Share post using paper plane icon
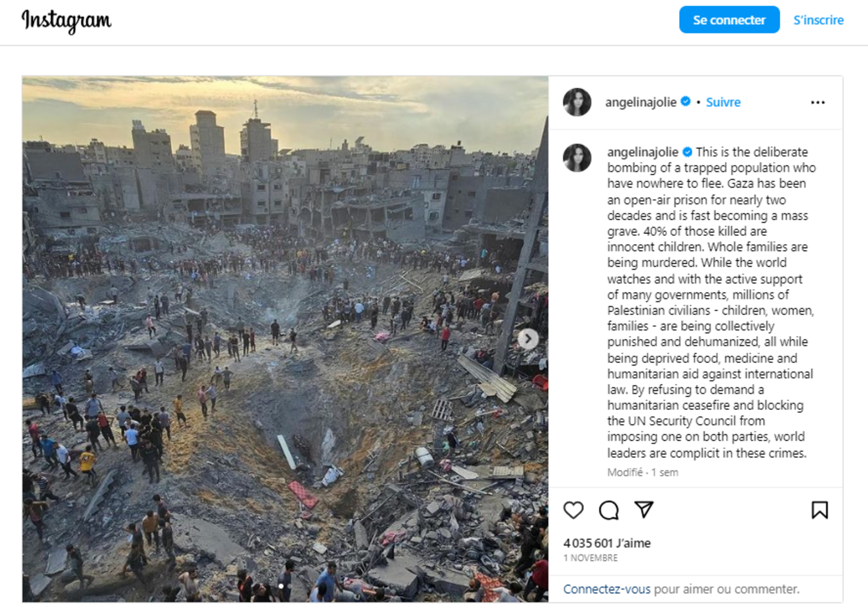This screenshot has height=613, width=868. point(644,510)
